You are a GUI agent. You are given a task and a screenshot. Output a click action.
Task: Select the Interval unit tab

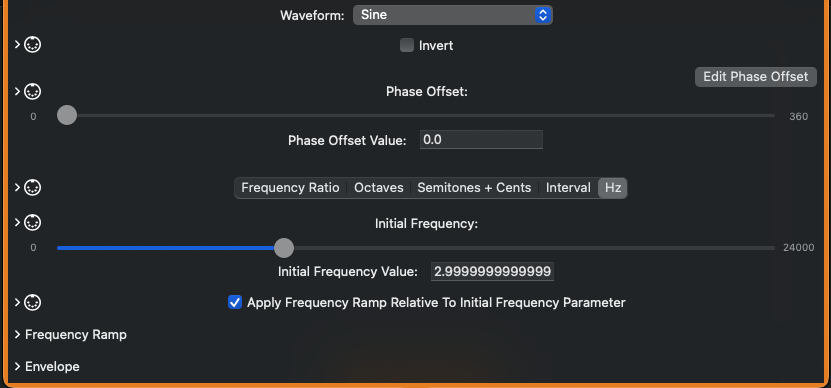[568, 188]
